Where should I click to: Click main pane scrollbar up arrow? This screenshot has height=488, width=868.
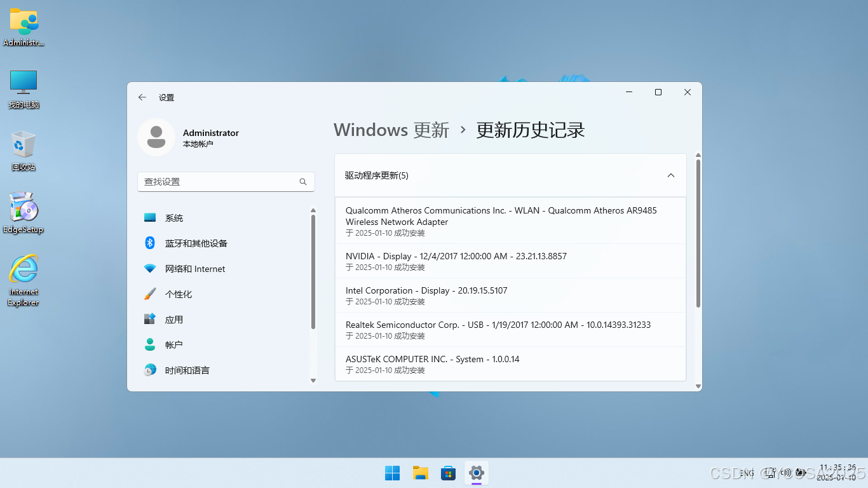tap(698, 155)
